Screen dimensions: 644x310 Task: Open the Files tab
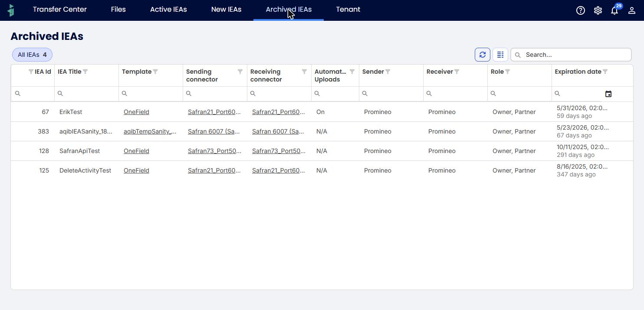click(x=118, y=10)
